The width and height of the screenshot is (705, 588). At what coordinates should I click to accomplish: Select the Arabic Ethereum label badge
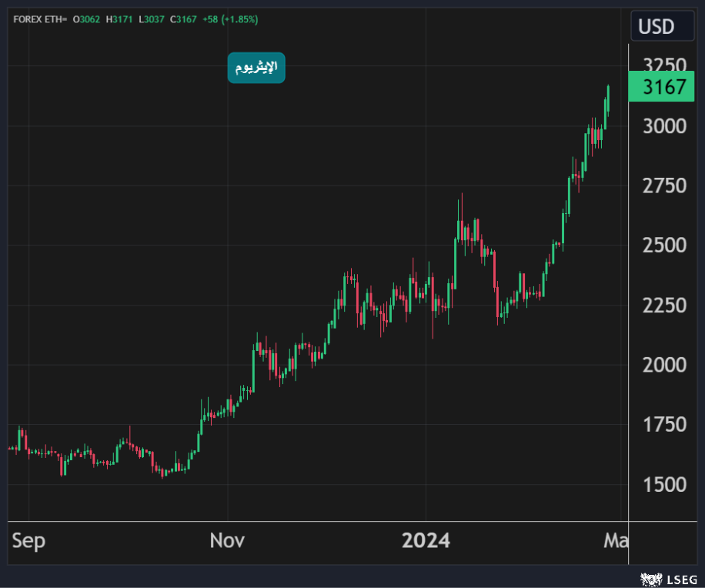[x=256, y=68]
